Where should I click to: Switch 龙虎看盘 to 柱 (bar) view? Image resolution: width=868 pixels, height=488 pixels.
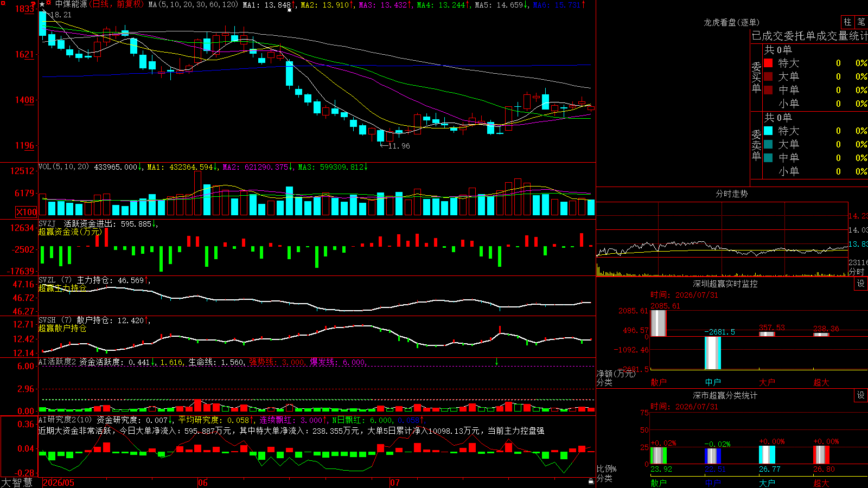point(847,22)
